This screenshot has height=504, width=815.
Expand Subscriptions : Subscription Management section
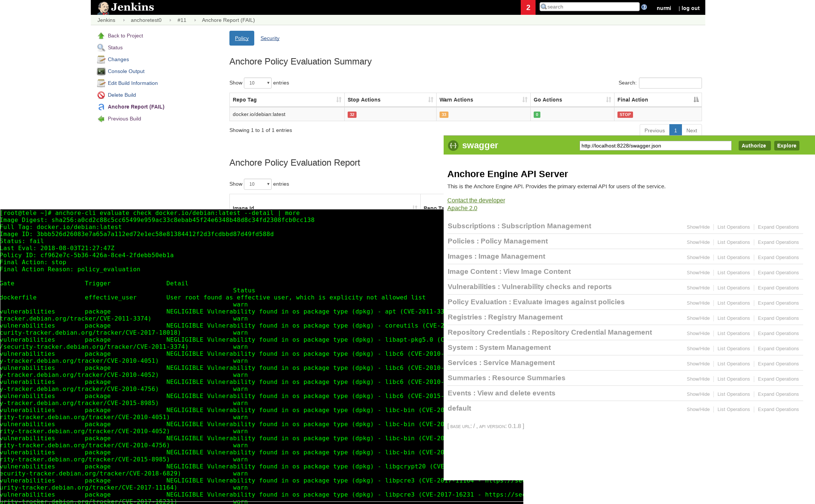click(519, 226)
